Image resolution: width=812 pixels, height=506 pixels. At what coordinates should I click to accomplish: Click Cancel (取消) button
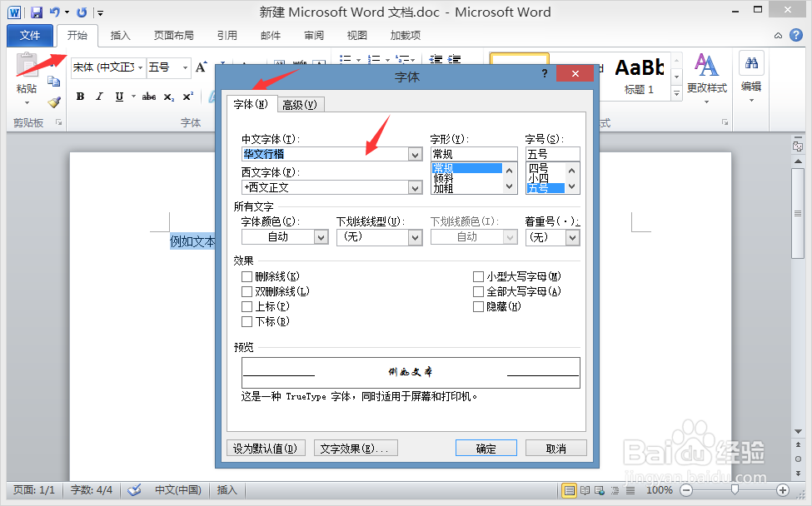[x=556, y=449]
